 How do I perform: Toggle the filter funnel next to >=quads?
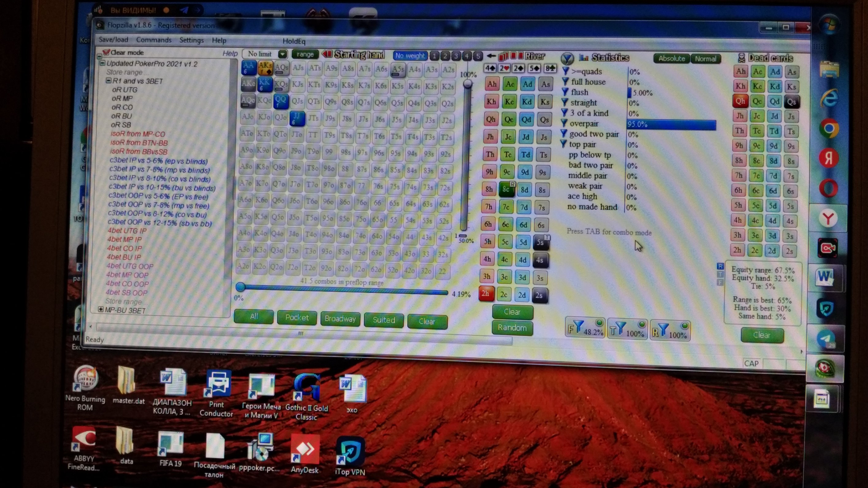pyautogui.click(x=565, y=71)
